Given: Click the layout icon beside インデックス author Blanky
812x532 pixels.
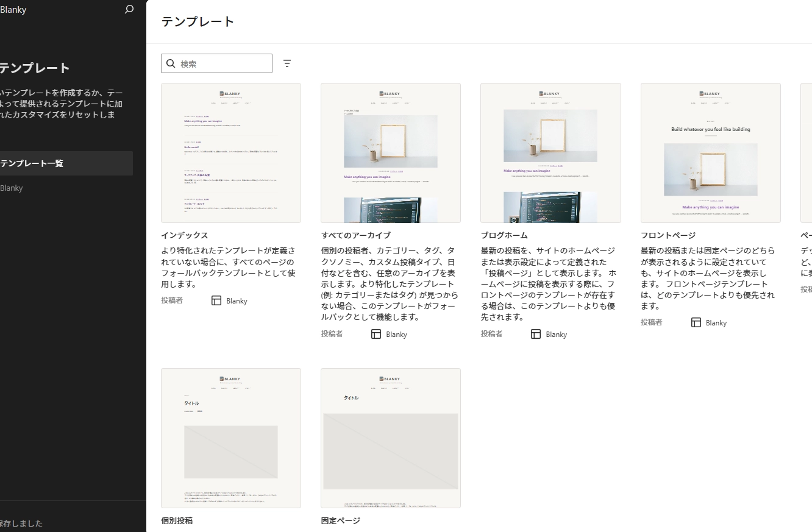Looking at the screenshot, I should tap(216, 300).
